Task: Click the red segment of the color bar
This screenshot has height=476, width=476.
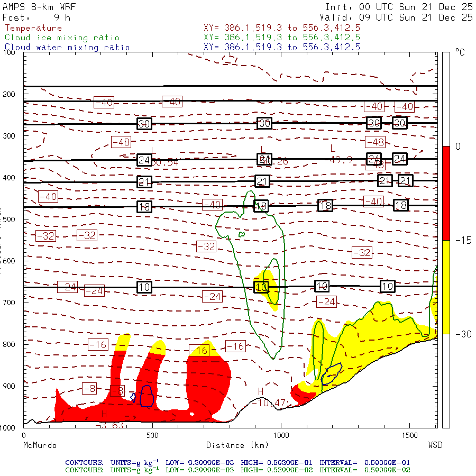Action: 445,193
